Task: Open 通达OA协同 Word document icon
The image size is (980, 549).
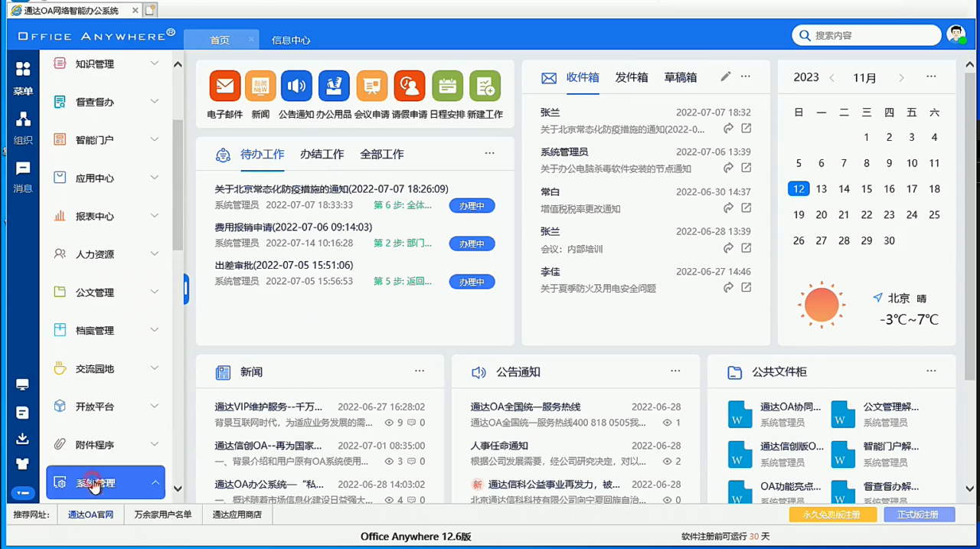Action: click(740, 414)
